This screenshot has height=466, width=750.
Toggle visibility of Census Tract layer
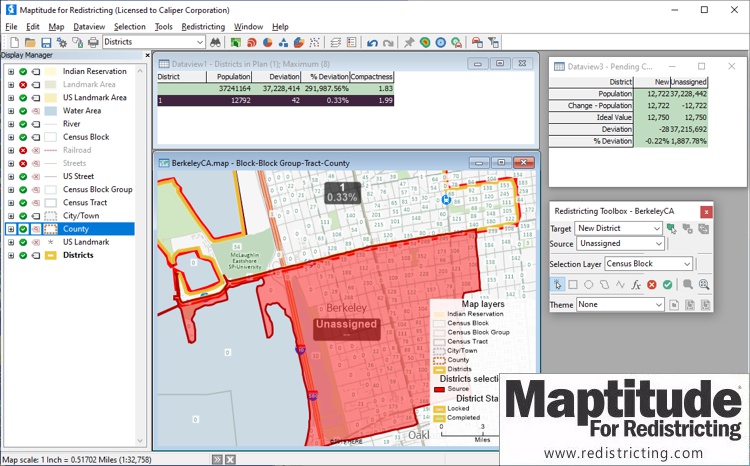click(x=23, y=202)
